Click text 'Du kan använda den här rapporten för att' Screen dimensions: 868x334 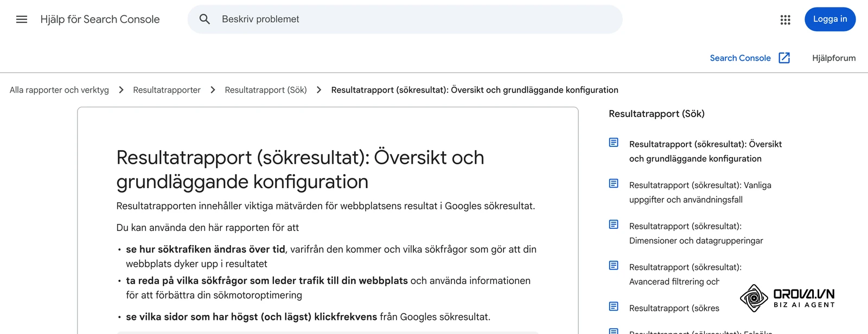[208, 228]
